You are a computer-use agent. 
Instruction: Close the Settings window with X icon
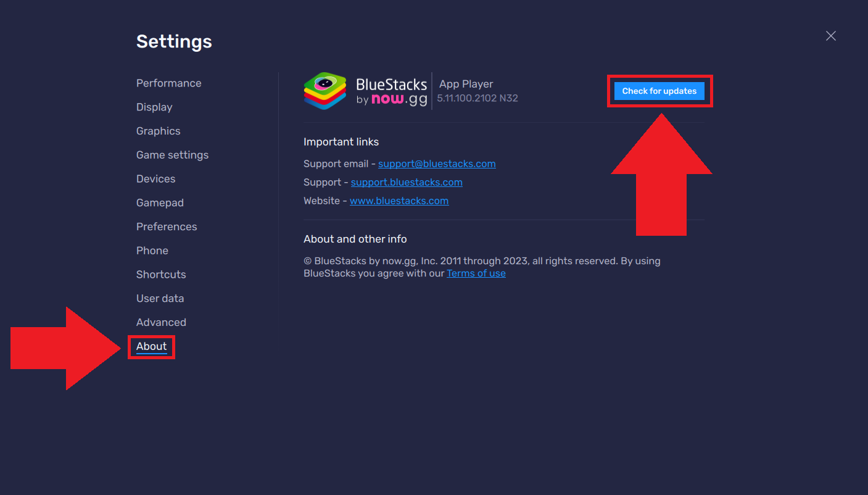click(831, 36)
